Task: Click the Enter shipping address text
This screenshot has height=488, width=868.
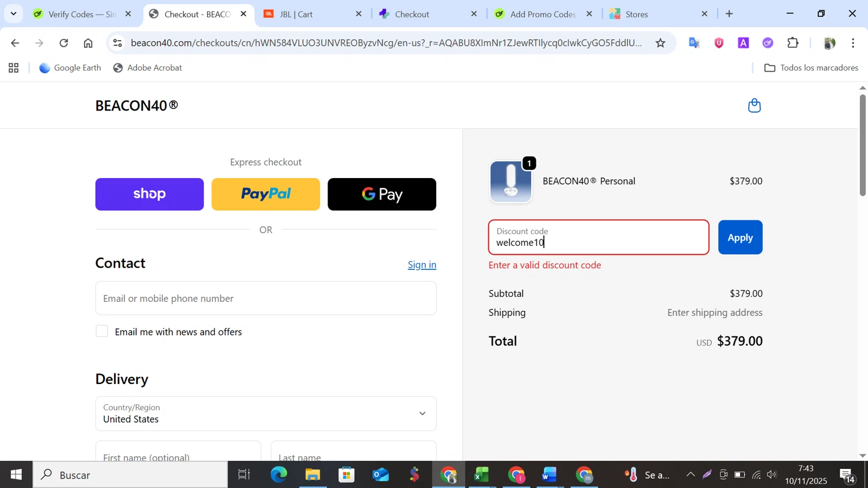Action: click(715, 313)
